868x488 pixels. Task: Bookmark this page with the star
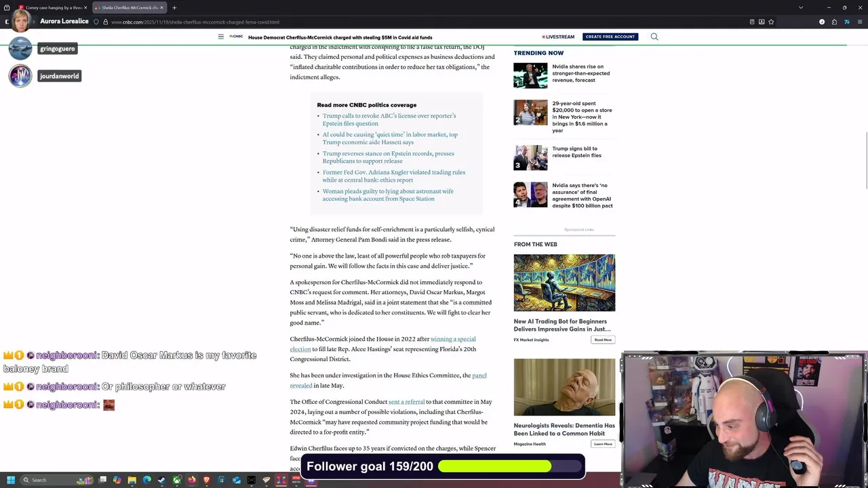[771, 22]
